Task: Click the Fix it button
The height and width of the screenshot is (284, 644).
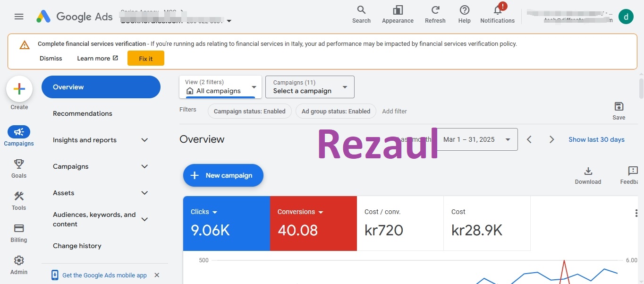Action: click(x=146, y=59)
